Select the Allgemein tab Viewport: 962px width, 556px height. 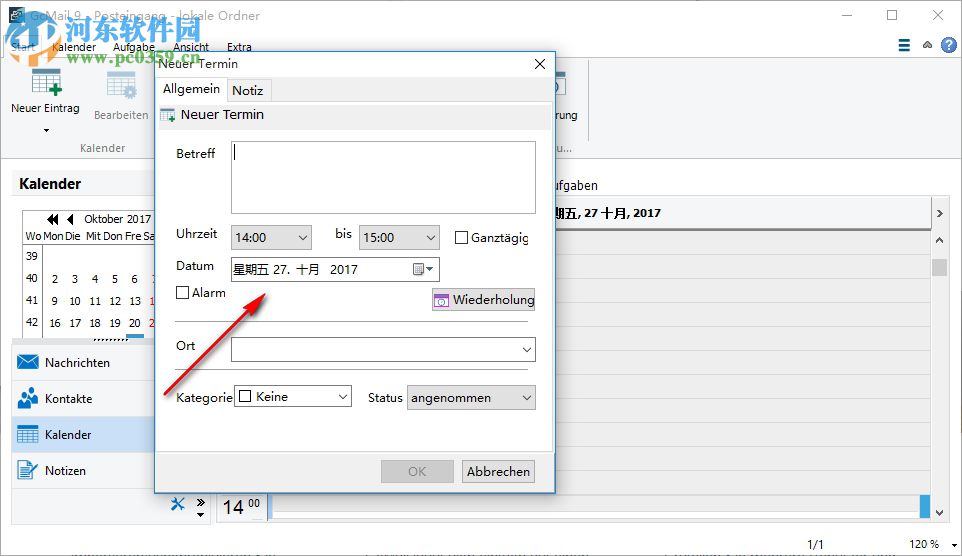click(191, 89)
